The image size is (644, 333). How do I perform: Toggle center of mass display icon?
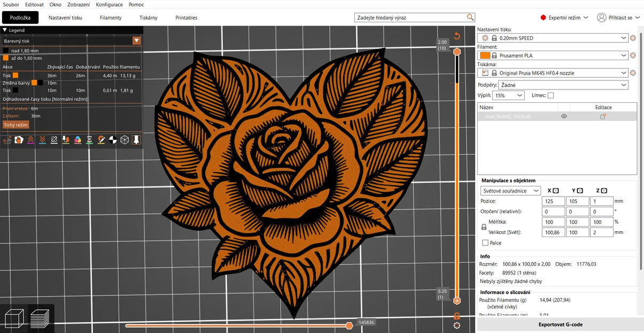pyautogui.click(x=112, y=140)
